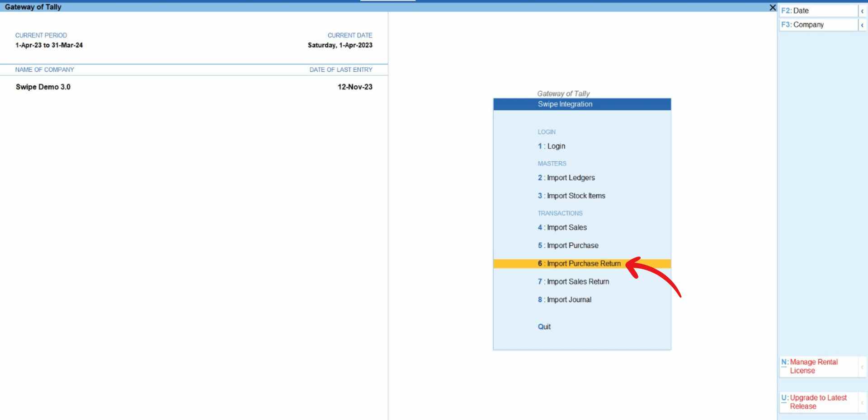Select highlighted Import Purchase Return item
Screen dimensions: 868x420
pos(582,264)
